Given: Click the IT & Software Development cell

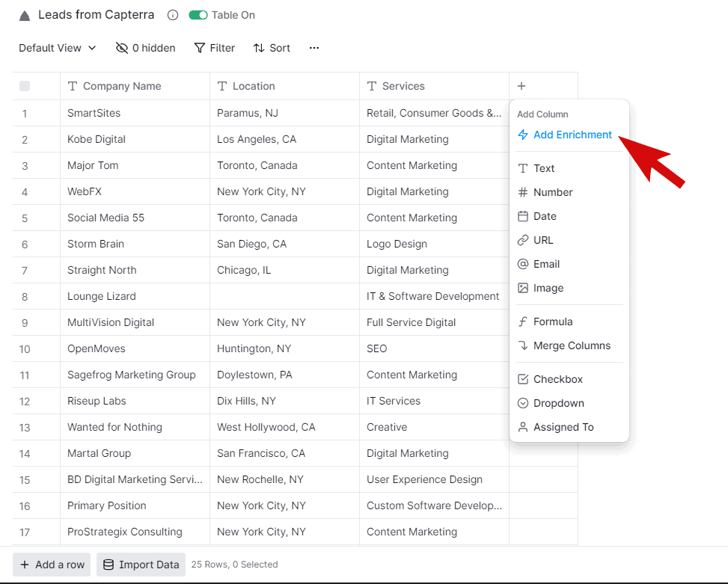Looking at the screenshot, I should point(434,296).
